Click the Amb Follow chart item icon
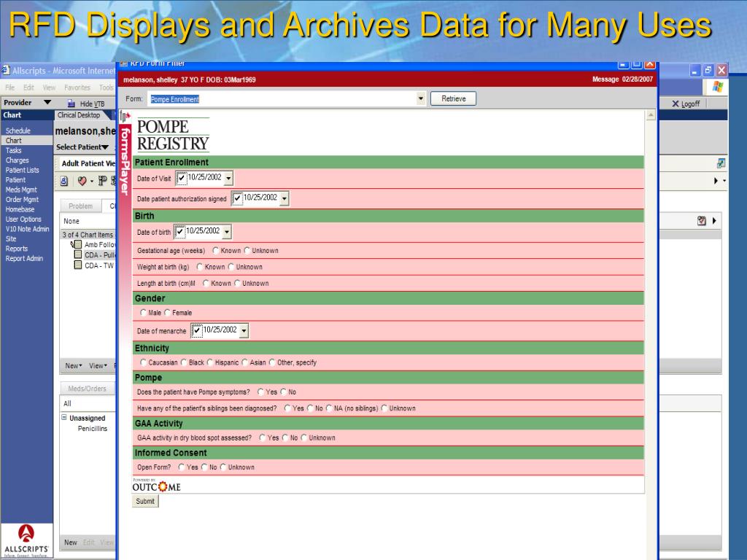Image resolution: width=747 pixels, height=560 pixels. [76, 244]
